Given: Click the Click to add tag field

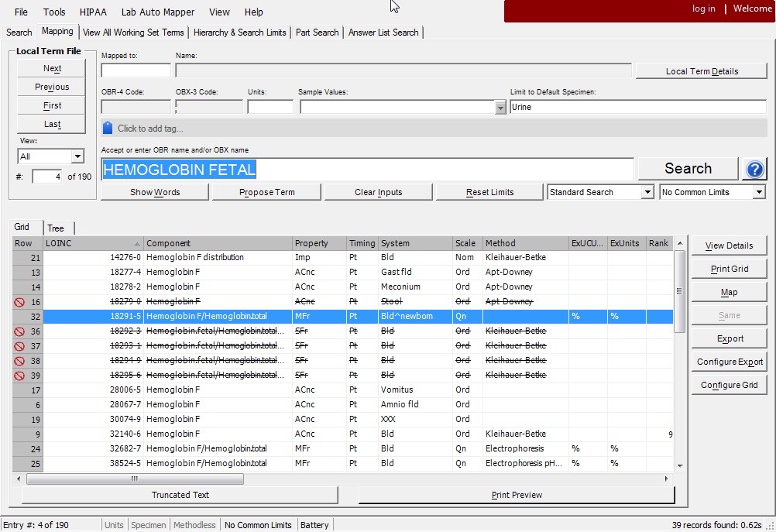Looking at the screenshot, I should tap(434, 129).
